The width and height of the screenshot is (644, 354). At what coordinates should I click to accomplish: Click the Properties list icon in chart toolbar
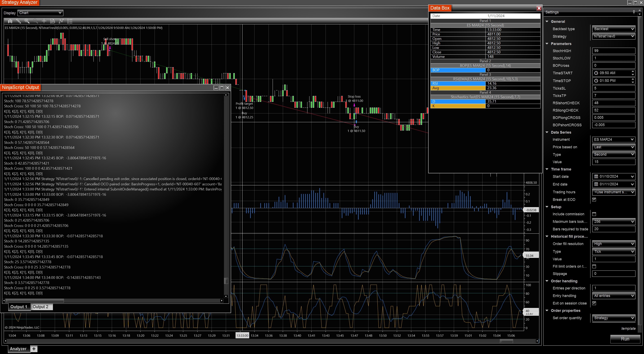pos(70,21)
